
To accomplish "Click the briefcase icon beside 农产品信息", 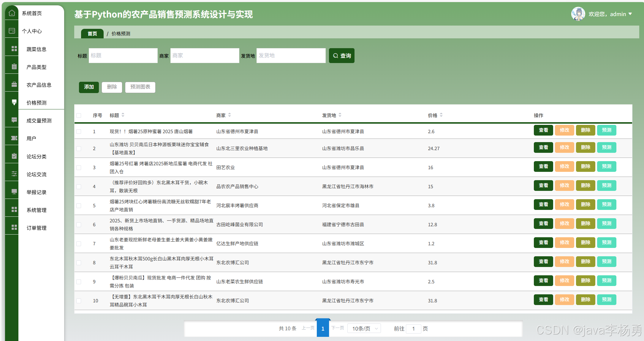I will [14, 84].
